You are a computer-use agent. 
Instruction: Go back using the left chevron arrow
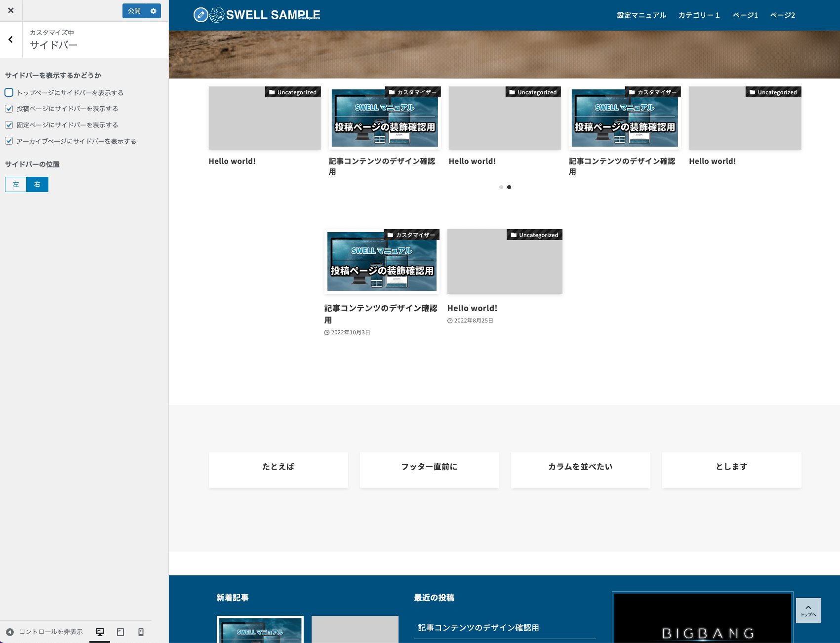click(x=11, y=40)
